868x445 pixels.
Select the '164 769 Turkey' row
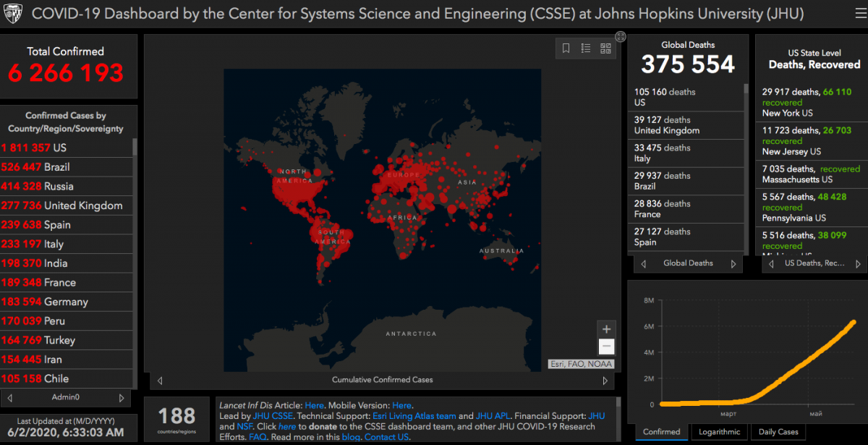(x=67, y=340)
